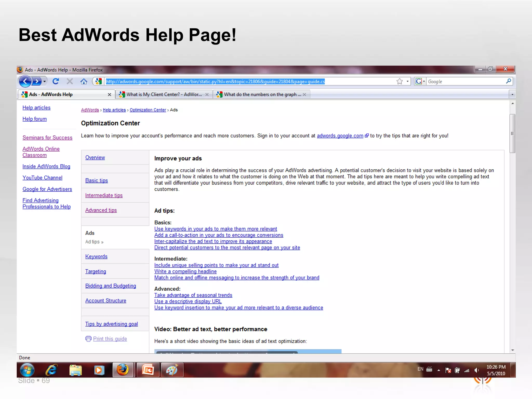The image size is (532, 399).
Task: Close the My Client Center tab
Action: 207,95
